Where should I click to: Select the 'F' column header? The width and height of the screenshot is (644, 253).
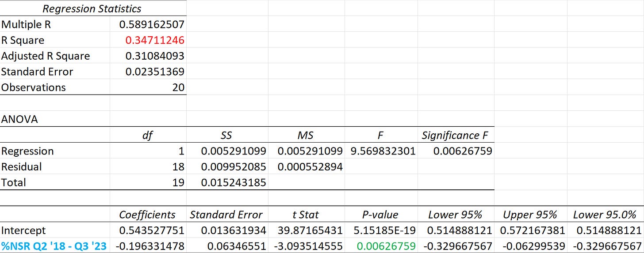point(381,135)
